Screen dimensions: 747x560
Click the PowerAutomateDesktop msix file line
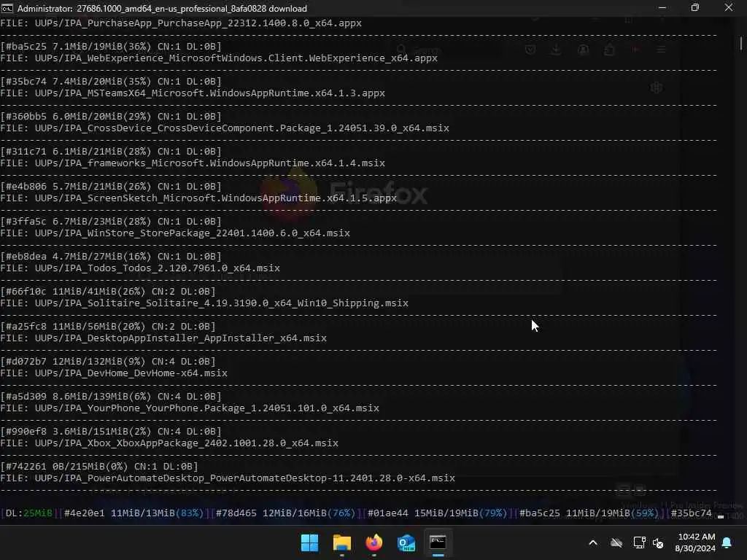click(228, 478)
